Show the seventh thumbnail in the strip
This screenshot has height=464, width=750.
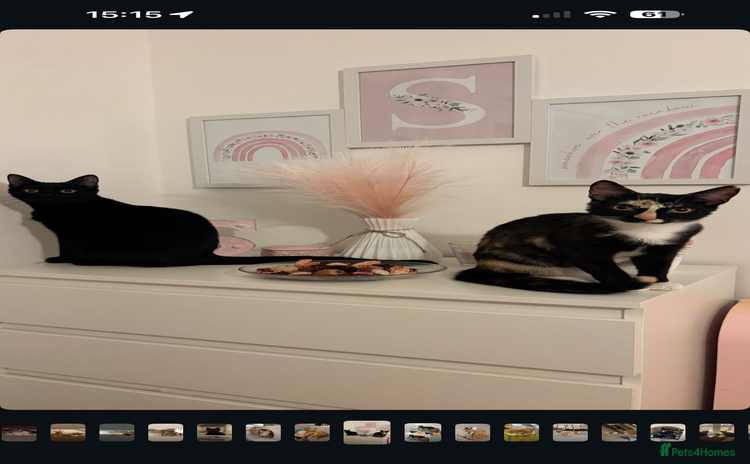pos(312,432)
